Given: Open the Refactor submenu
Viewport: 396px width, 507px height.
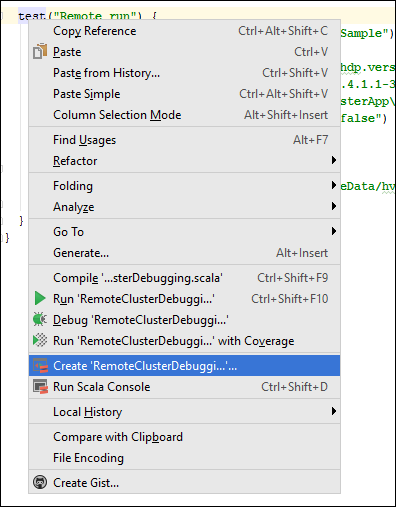Looking at the screenshot, I should pyautogui.click(x=184, y=161).
